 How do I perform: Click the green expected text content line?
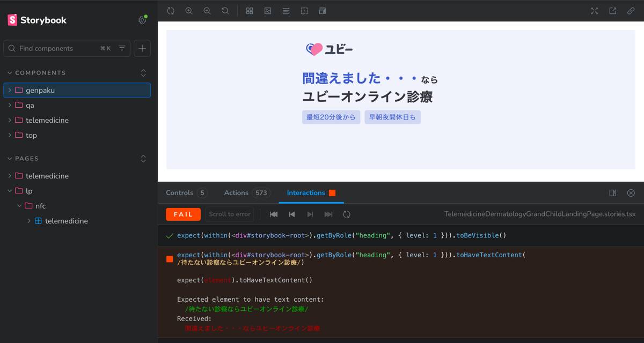coord(246,309)
